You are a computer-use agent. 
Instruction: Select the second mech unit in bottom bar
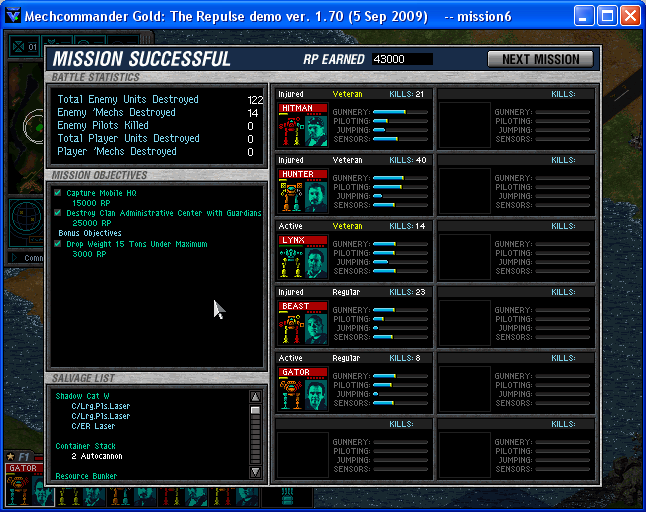(80, 496)
